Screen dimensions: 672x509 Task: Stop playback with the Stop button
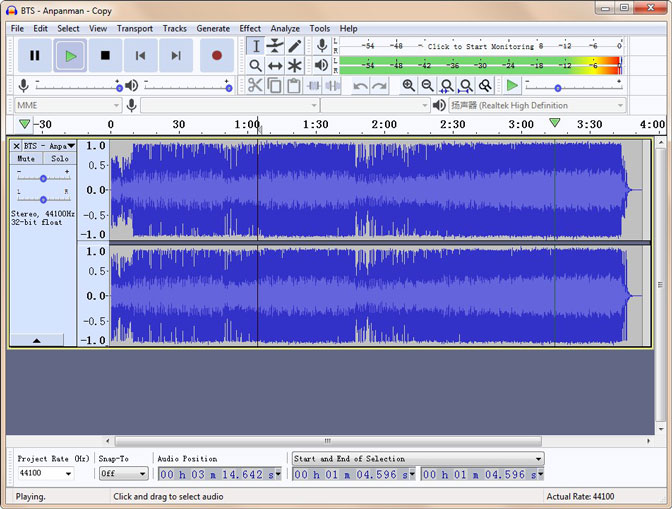click(x=105, y=56)
